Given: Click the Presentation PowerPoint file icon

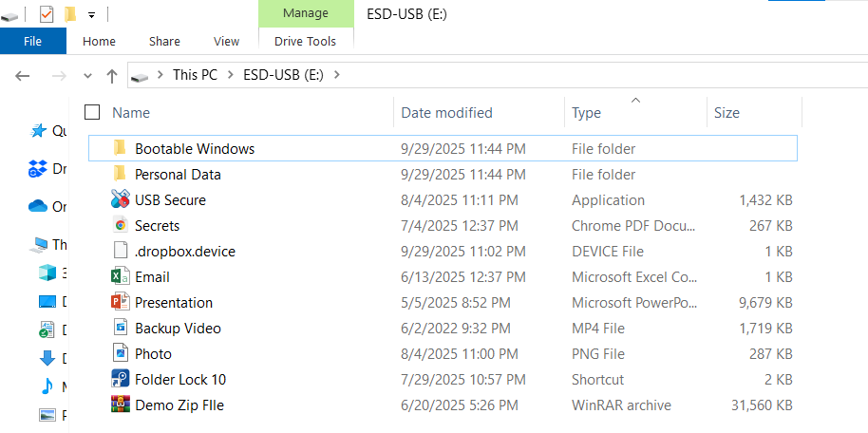Looking at the screenshot, I should tap(120, 302).
